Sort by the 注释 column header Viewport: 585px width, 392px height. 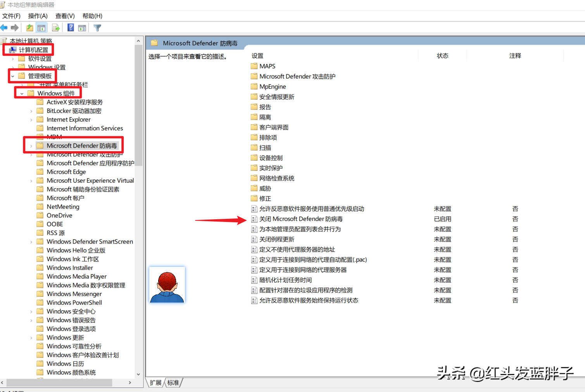[x=515, y=56]
